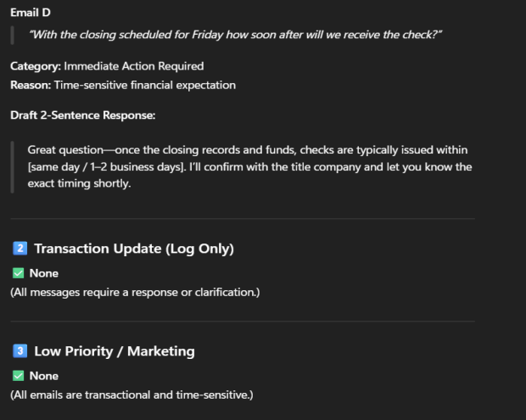Click the bold "Reason:" label
Screen dimensions: 526x420
pyautogui.click(x=30, y=85)
